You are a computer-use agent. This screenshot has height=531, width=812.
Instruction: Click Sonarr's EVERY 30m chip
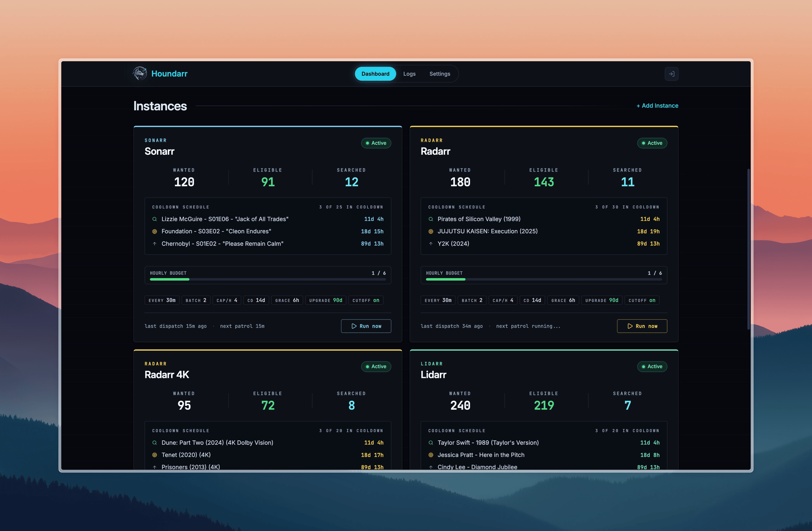[162, 300]
